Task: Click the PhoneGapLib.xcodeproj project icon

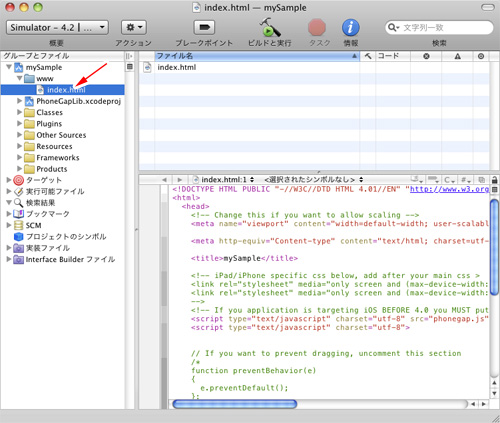Action: pos(29,101)
